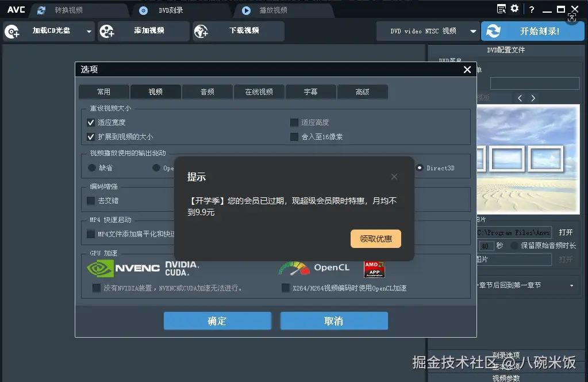This screenshot has height=382, width=588.
Task: Switch to the 字幕 options tab
Action: [311, 92]
